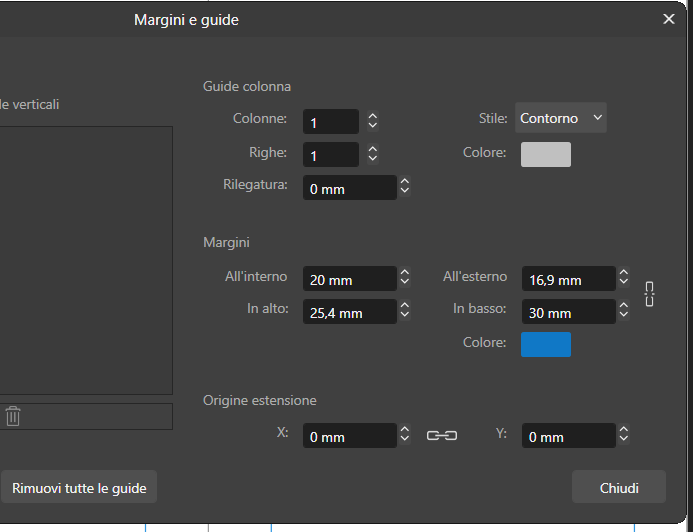The image size is (693, 532).
Task: Click the All'esterno label
Action: coord(475,276)
